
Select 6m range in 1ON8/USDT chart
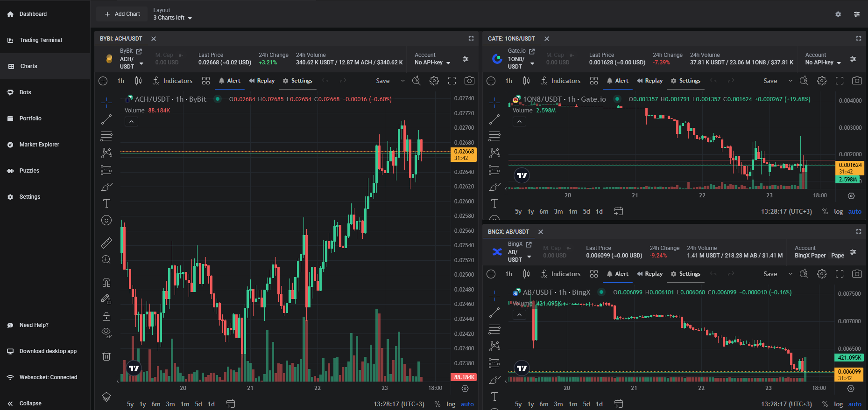[544, 211]
